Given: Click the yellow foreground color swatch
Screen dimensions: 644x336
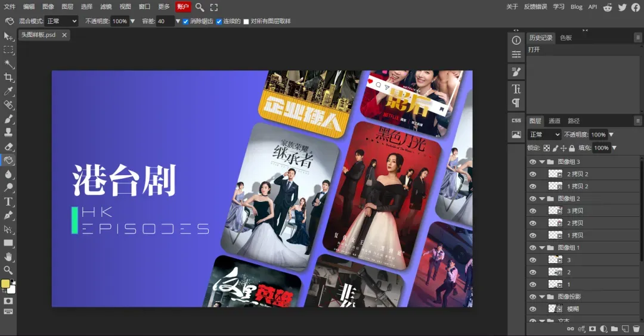Looking at the screenshot, I should (5, 284).
